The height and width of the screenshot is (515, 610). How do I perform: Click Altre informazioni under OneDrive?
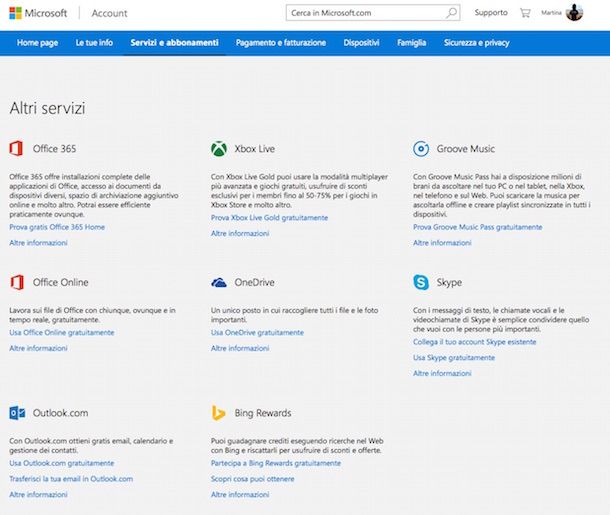pos(240,348)
